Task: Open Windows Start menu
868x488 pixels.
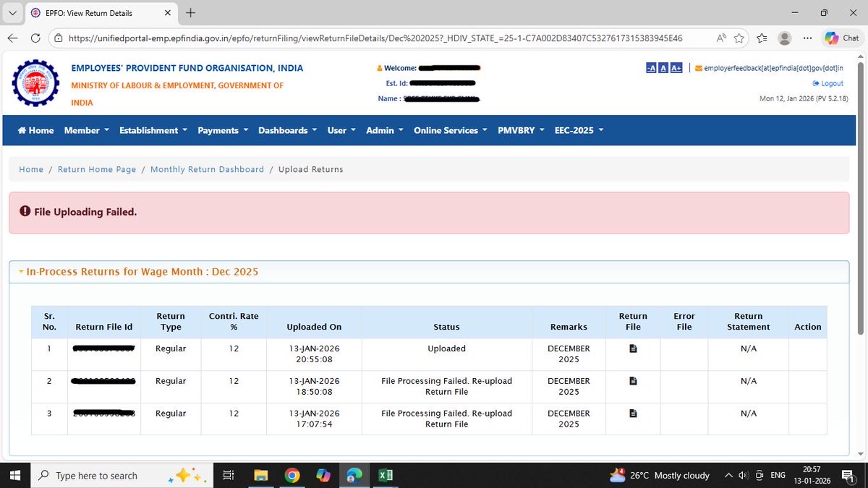Action: click(x=14, y=475)
